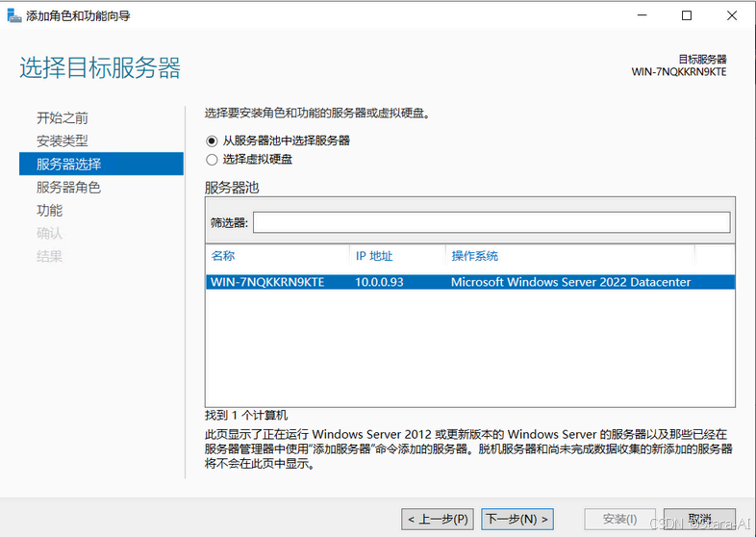
Task: Go to 开始之前 step
Action: point(63,117)
